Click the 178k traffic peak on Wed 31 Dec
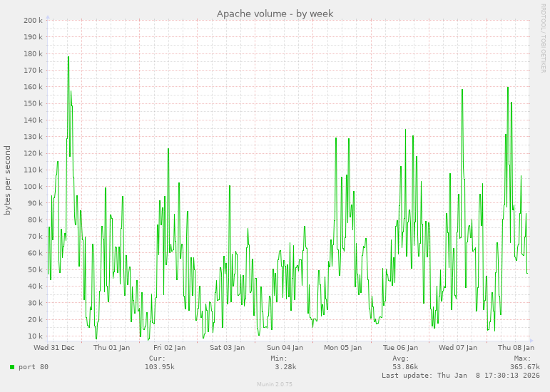 (x=68, y=57)
